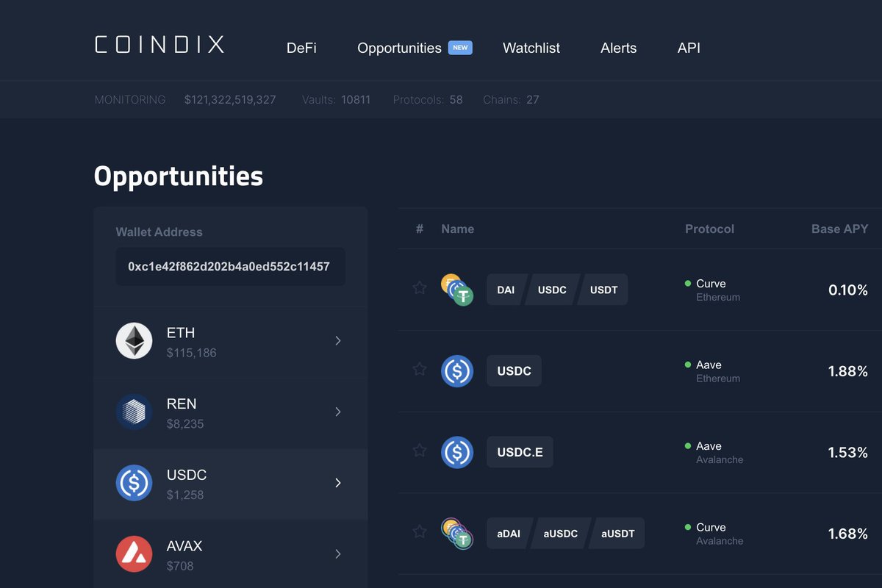882x588 pixels.
Task: Select the USDT token tag
Action: (603, 290)
